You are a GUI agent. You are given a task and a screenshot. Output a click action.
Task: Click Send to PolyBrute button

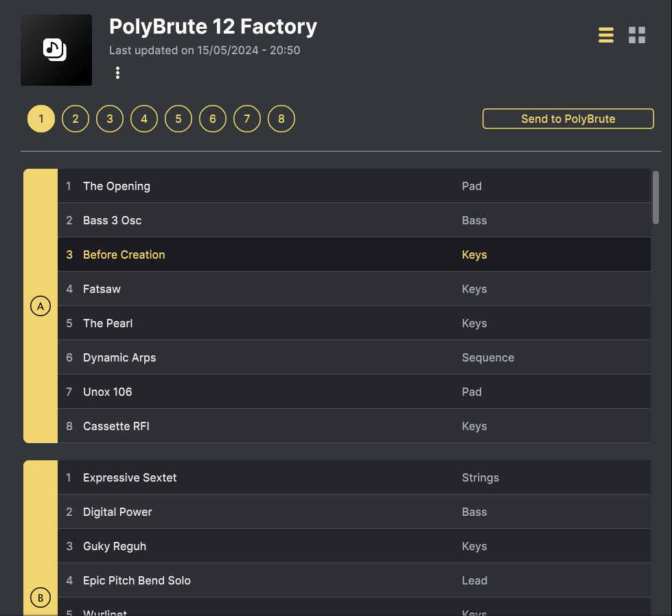(x=568, y=119)
